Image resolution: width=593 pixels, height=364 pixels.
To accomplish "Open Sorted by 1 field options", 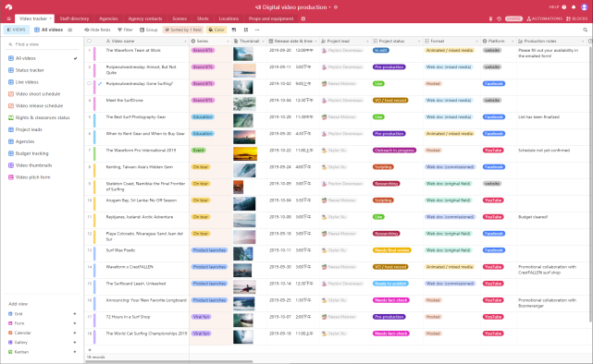I will [x=183, y=30].
